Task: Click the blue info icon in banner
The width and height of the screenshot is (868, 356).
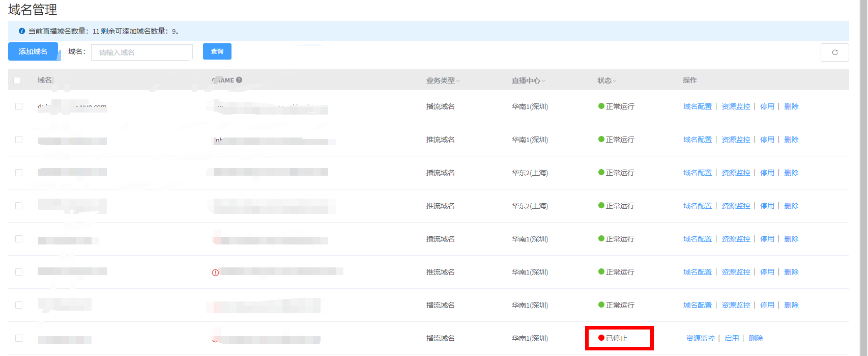Action: click(22, 31)
